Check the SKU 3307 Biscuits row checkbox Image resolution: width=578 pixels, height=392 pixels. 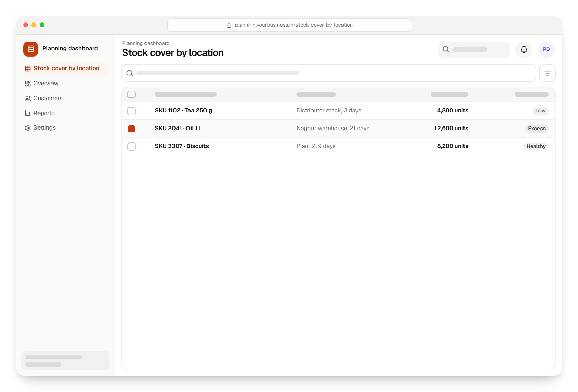click(132, 146)
